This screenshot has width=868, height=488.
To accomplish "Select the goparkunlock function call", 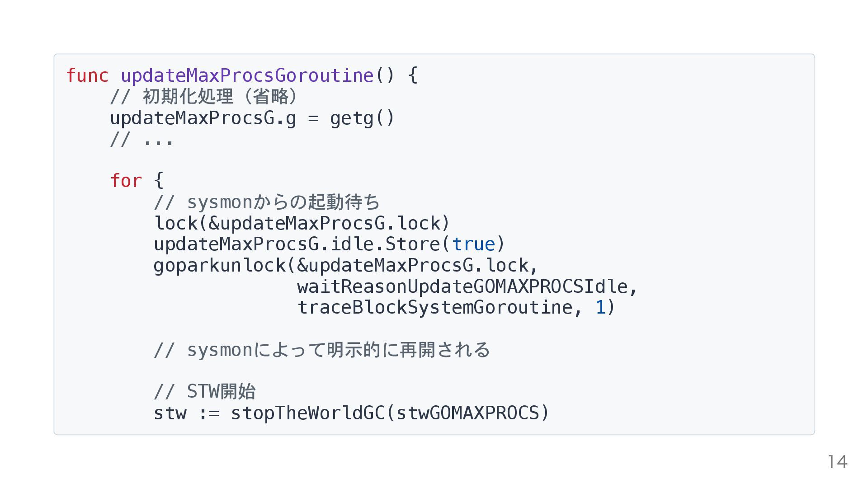I will (x=220, y=266).
